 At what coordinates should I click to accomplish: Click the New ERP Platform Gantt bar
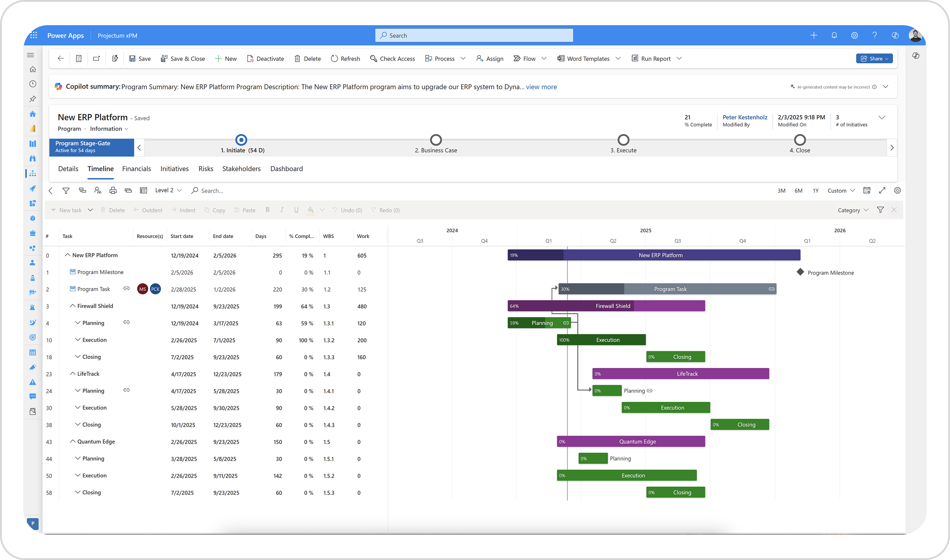point(653,255)
